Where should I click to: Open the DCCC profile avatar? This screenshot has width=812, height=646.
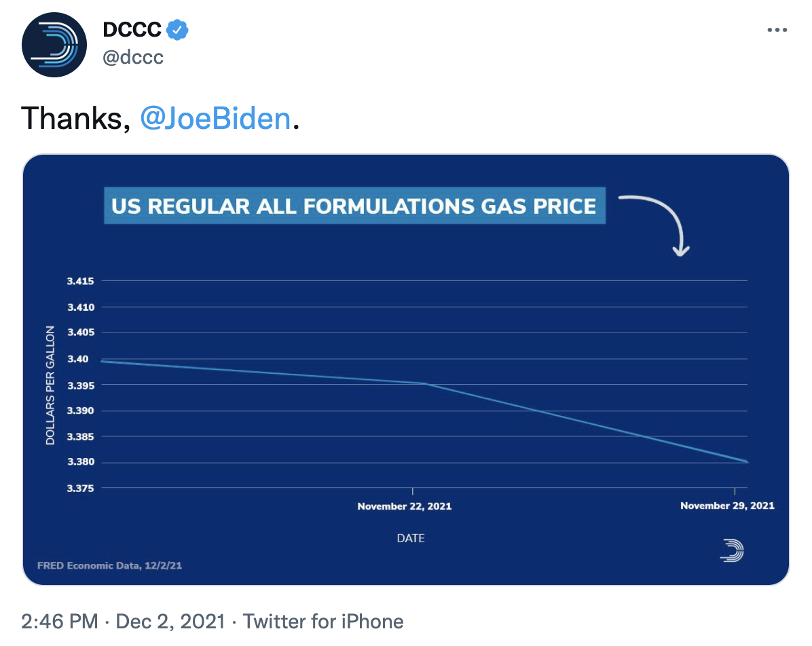point(54,45)
